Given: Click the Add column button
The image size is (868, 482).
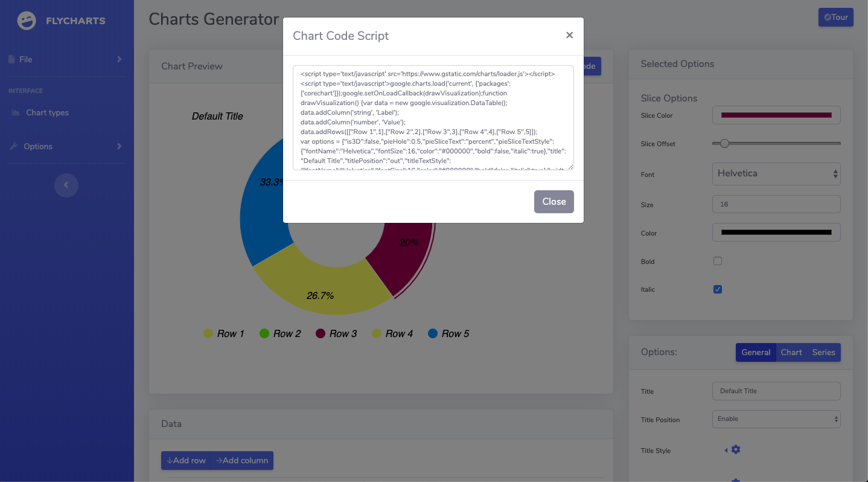Looking at the screenshot, I should coord(242,460).
